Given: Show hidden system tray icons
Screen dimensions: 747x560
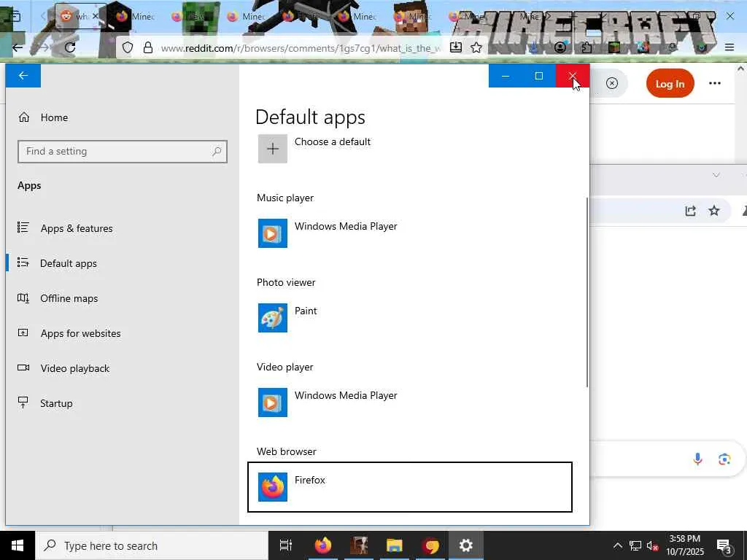Looking at the screenshot, I should pos(617,545).
